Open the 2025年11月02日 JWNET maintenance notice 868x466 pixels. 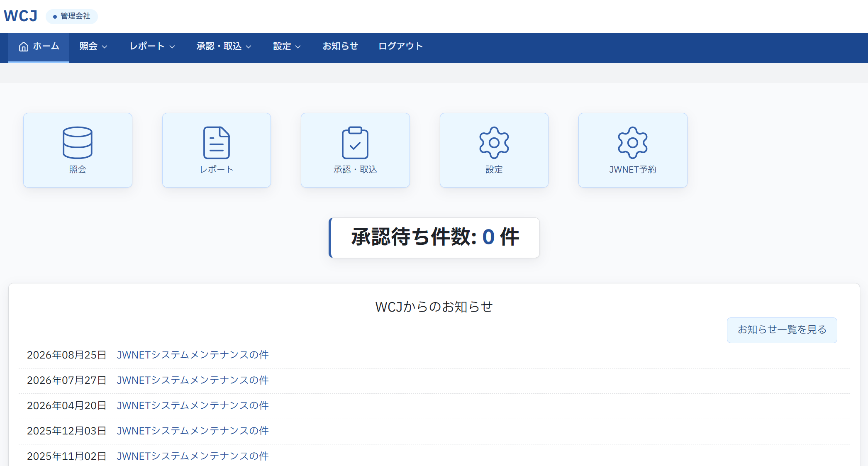tap(193, 456)
